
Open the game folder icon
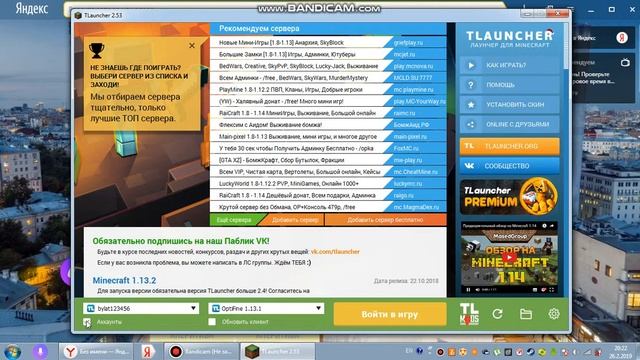[526, 314]
